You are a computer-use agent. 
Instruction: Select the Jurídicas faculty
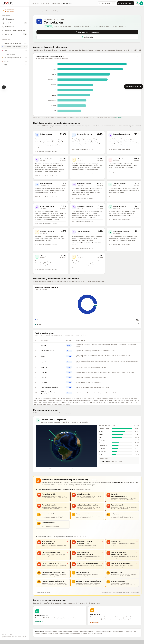point(14,61)
